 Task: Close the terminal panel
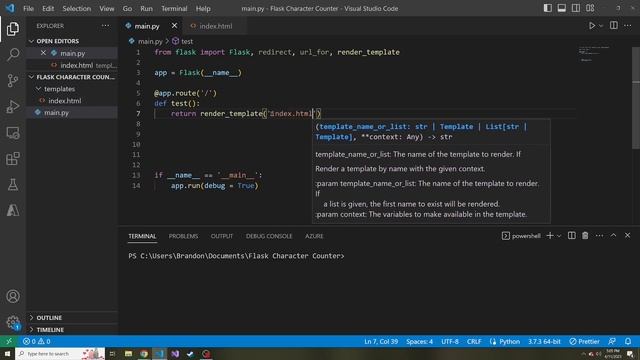pos(628,236)
